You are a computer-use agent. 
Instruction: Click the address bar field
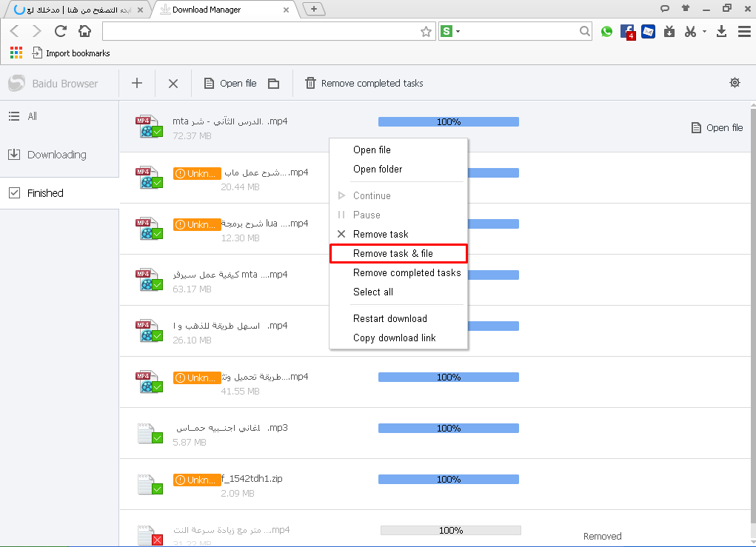(261, 32)
